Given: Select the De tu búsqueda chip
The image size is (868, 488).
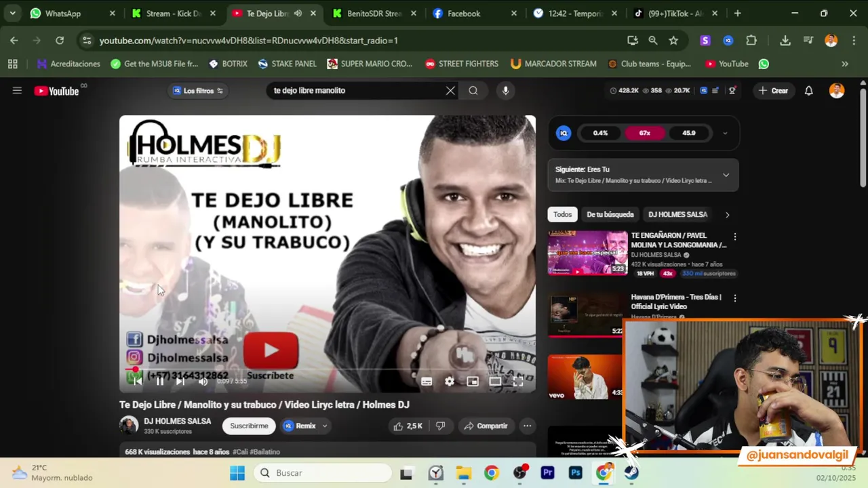Looking at the screenshot, I should coord(610,215).
